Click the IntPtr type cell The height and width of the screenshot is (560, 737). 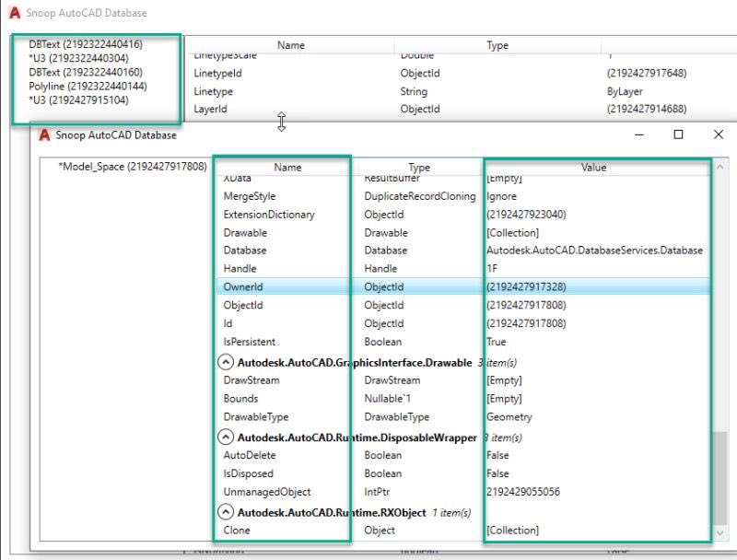pyautogui.click(x=377, y=492)
